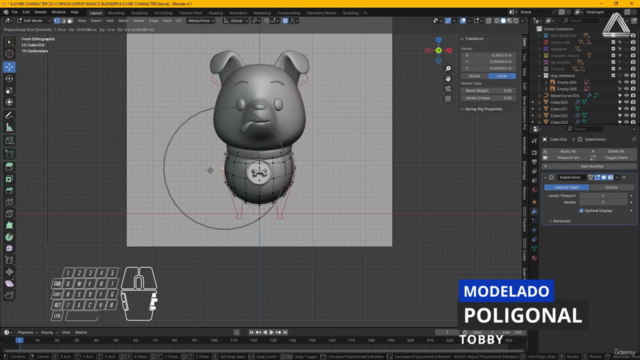The image size is (640, 360).
Task: Toggle modifier edit-mode display button
Action: (597, 178)
